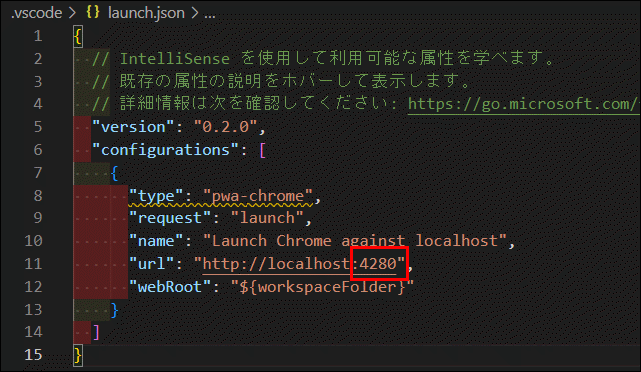Image resolution: width=641 pixels, height=372 pixels.
Task: Click the blue closing brace on line 13
Action: click(114, 310)
